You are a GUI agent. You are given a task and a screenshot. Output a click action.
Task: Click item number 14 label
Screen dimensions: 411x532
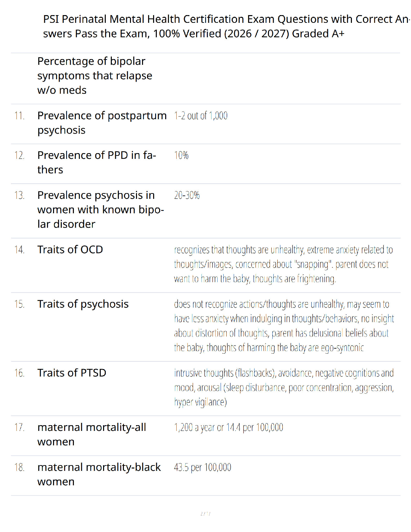[19, 250]
